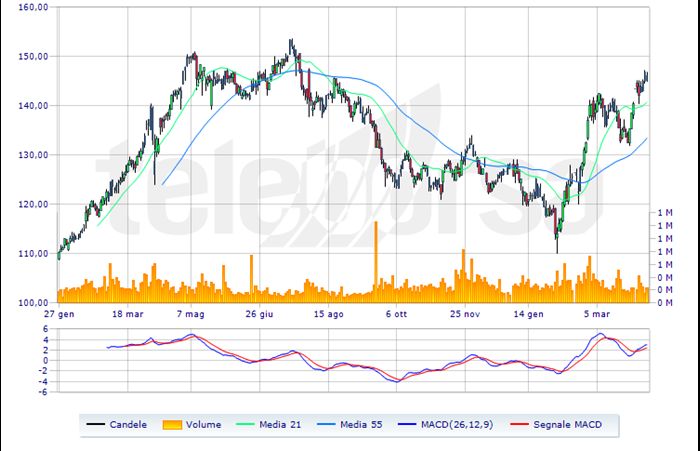Screen dimensions: 700x451
Task: Click the 110,00 price axis label
Action: 34,253
